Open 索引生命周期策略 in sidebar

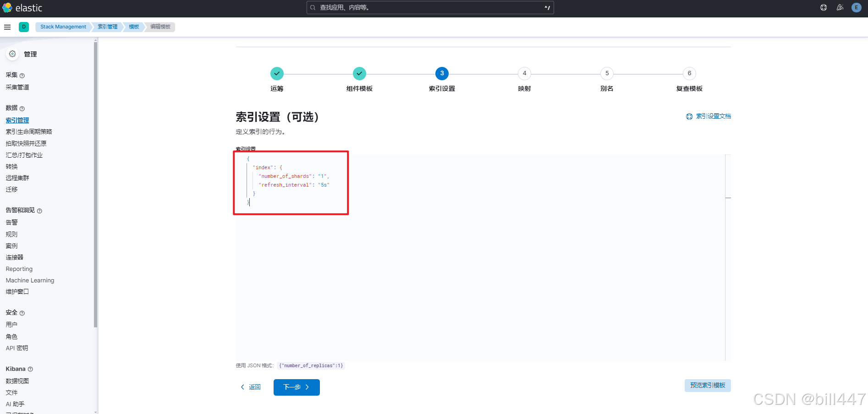(29, 132)
